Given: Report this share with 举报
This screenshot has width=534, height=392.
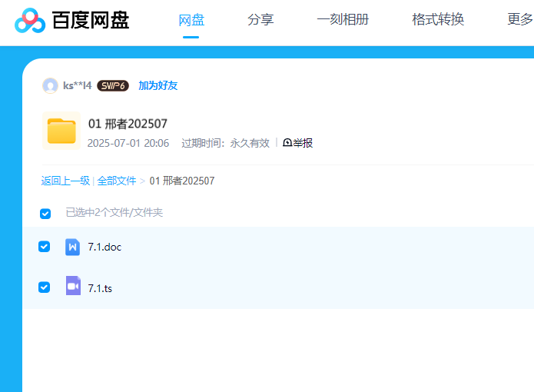Looking at the screenshot, I should [297, 143].
